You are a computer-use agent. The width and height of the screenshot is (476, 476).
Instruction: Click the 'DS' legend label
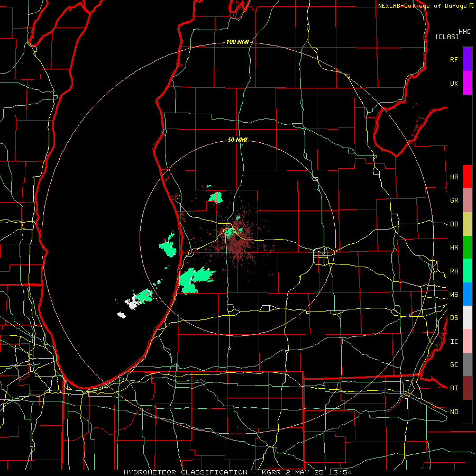pyautogui.click(x=454, y=318)
